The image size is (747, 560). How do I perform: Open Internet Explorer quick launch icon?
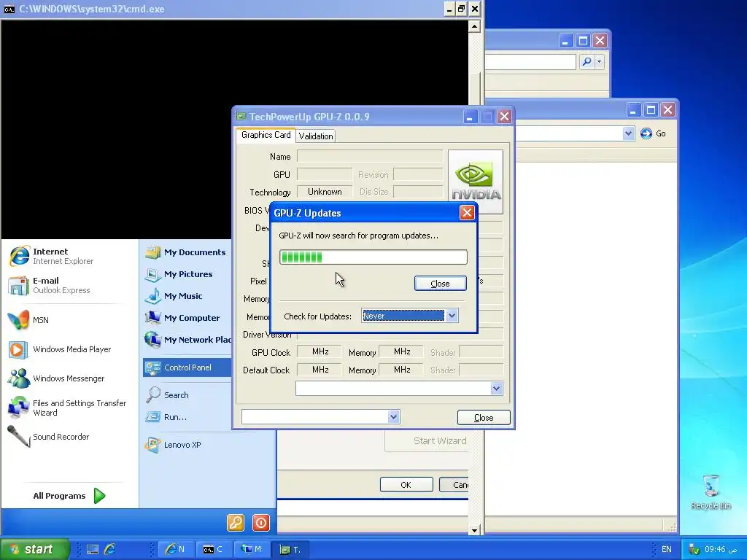point(109,549)
